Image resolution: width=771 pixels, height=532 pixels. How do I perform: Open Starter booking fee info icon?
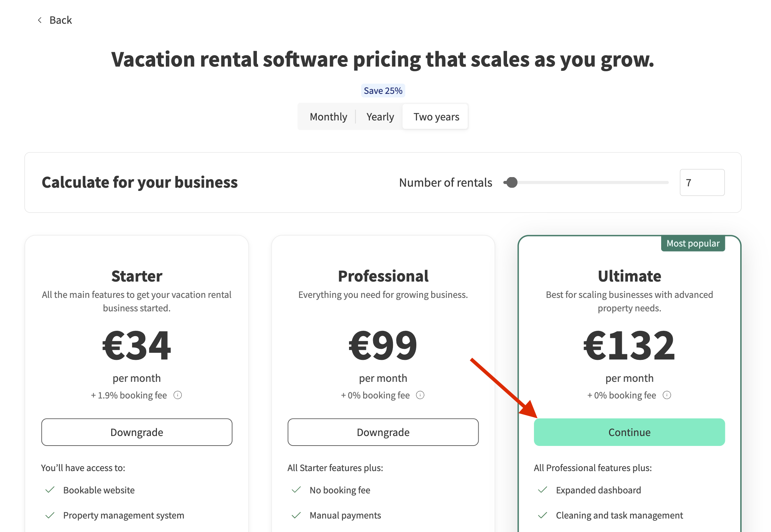(x=178, y=395)
